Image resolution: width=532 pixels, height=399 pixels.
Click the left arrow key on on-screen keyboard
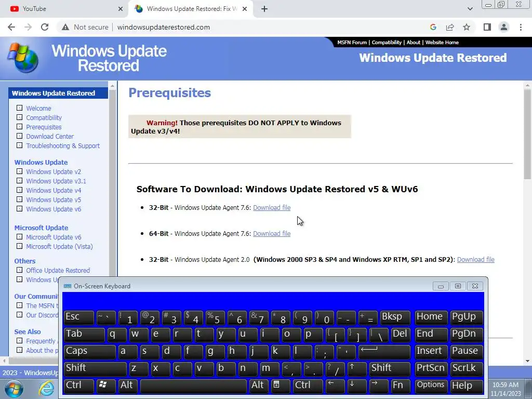[335, 385]
